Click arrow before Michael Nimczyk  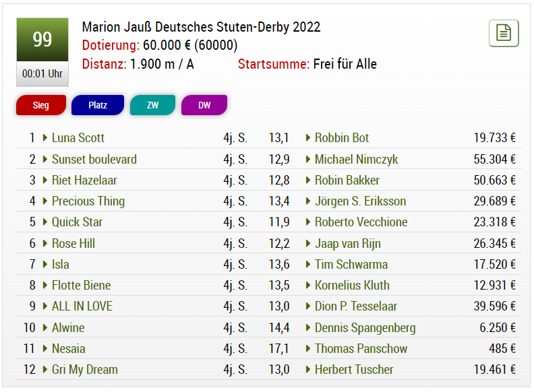[x=308, y=159]
